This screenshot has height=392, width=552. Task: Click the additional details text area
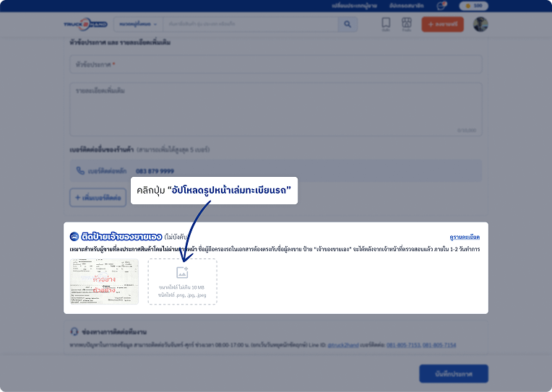[x=276, y=110]
